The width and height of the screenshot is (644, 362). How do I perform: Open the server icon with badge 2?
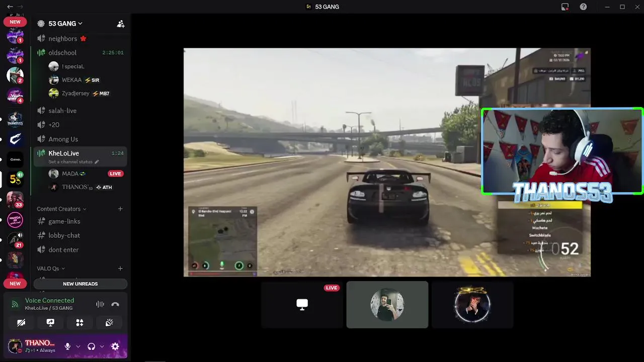click(x=15, y=75)
